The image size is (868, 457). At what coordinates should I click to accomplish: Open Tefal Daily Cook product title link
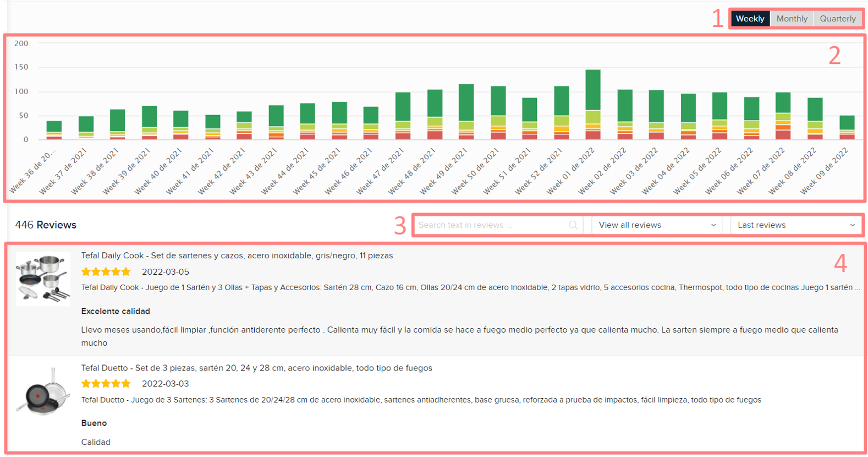pos(237,255)
